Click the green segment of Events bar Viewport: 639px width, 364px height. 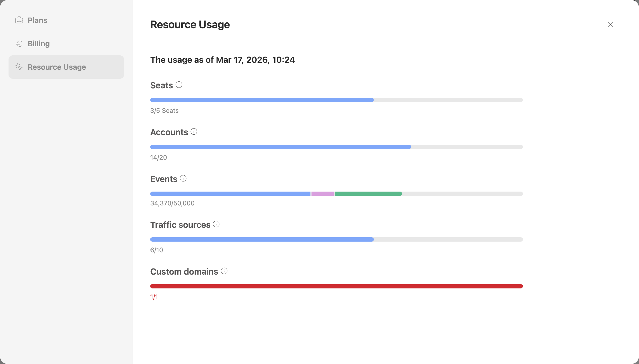click(x=368, y=194)
